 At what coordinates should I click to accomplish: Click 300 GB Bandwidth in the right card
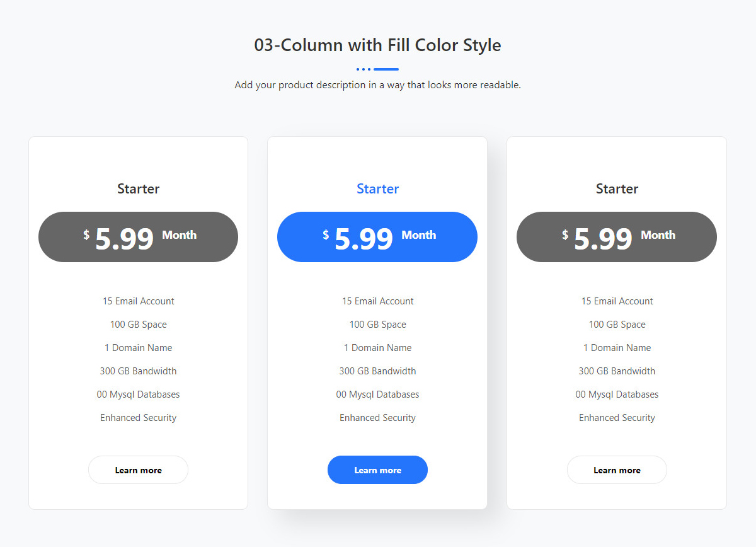click(617, 371)
